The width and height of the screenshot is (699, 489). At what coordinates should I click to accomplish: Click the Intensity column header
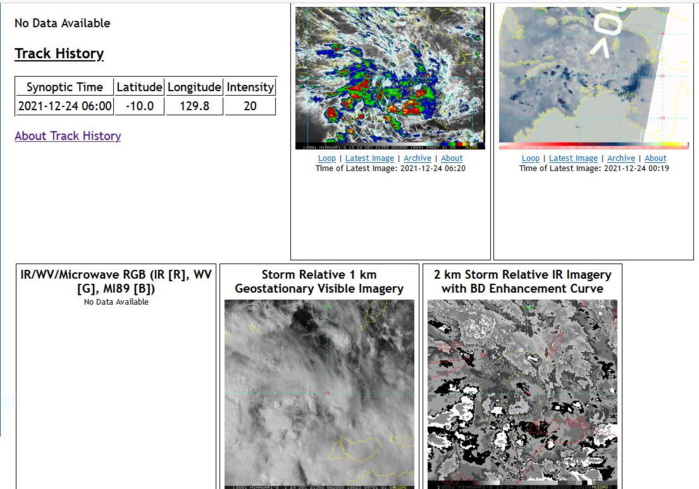(250, 87)
